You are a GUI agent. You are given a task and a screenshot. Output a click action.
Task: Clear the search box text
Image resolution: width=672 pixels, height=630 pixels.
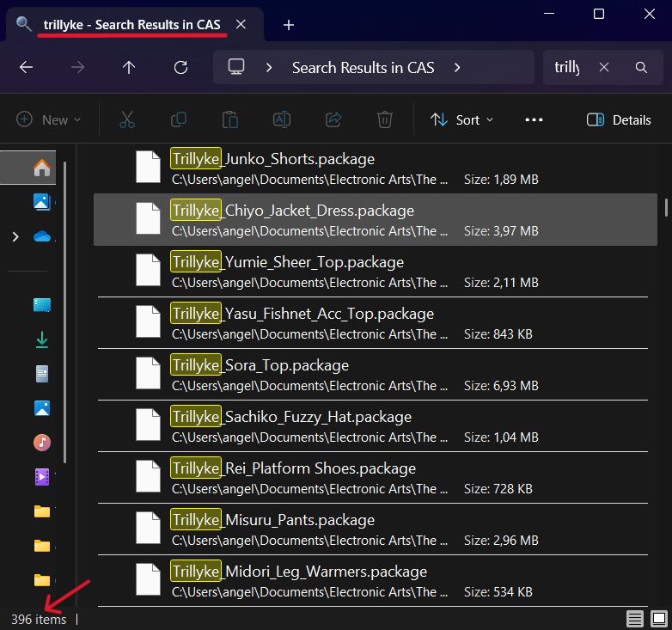604,67
